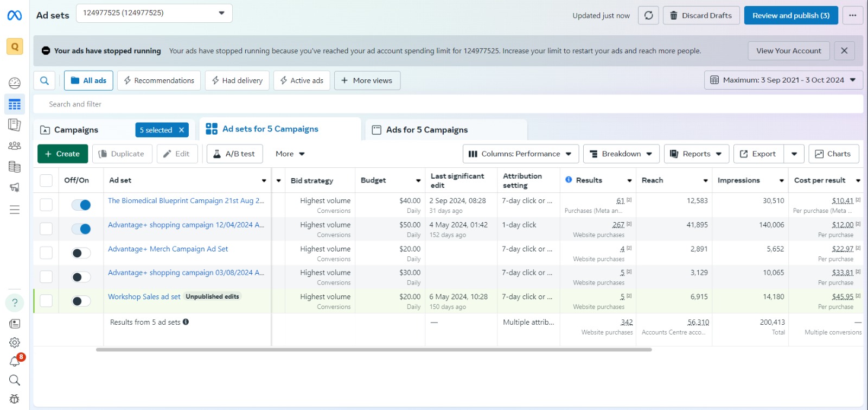Open the Audiences people icon in the sidebar
Viewport: 868px width, 410px height.
point(15,146)
